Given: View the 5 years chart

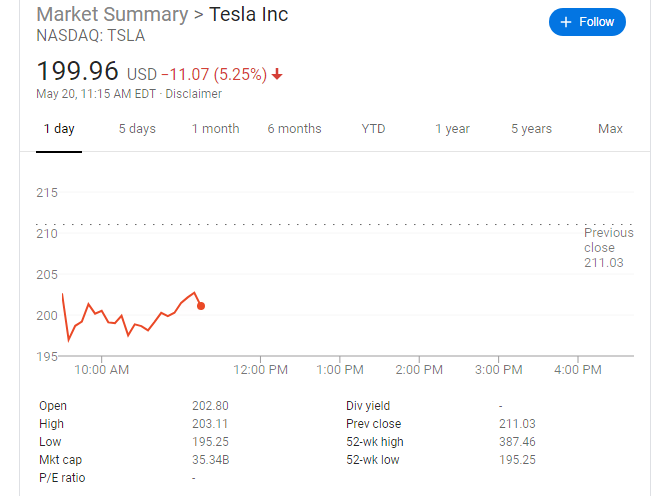Looking at the screenshot, I should click(x=531, y=129).
